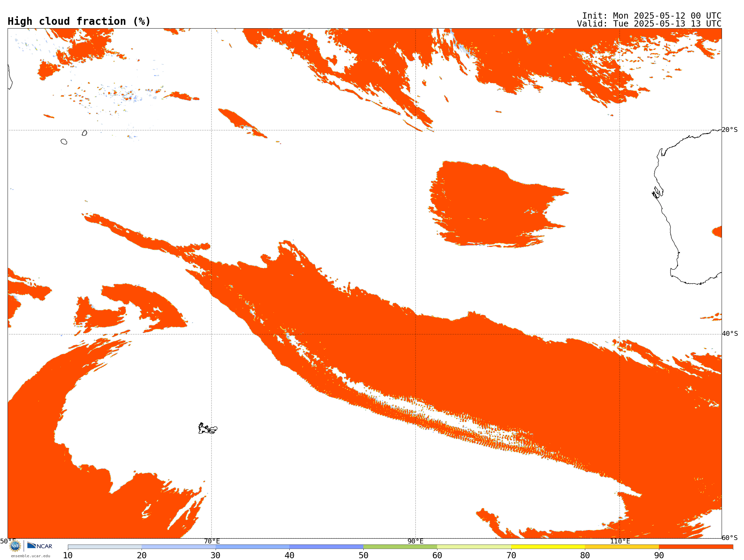Click the 40-50 periwinkle colorbar segment
Viewport: 744px width, 560px height.
click(326, 547)
